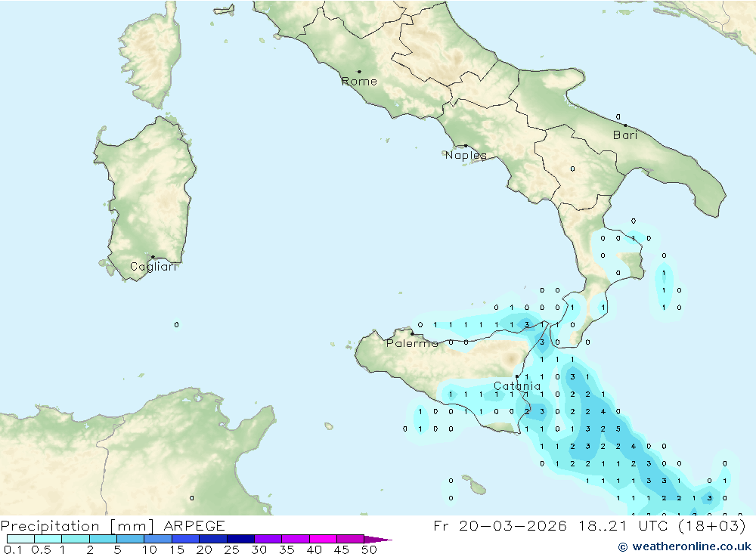Image resolution: width=756 pixels, height=554 pixels.
Task: Click the 0.1 legend scale label
Action: (13, 549)
